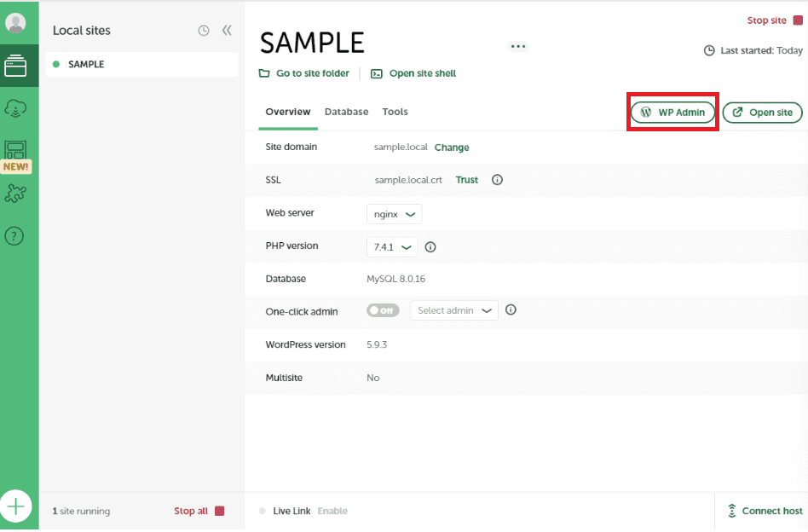Click the SAMPLE site title heading

coord(312,43)
